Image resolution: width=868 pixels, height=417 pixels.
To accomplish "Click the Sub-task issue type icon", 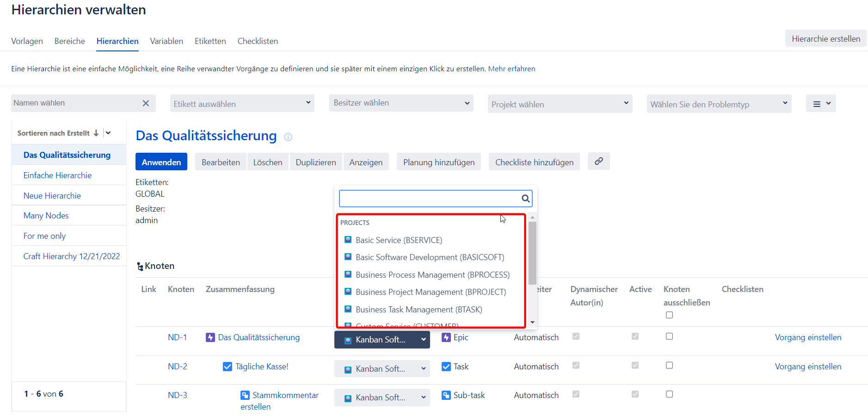I will coord(446,395).
